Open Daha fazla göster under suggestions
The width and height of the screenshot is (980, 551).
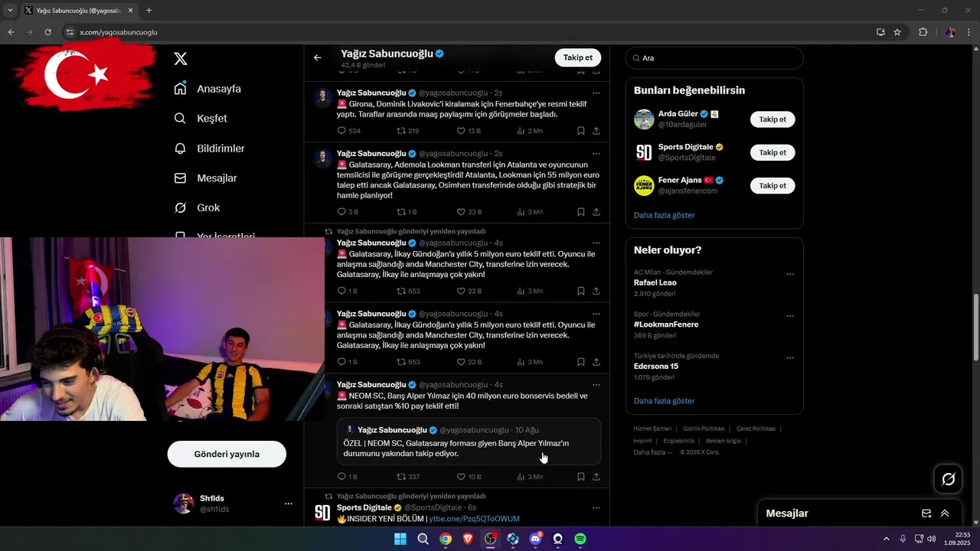pos(664,215)
